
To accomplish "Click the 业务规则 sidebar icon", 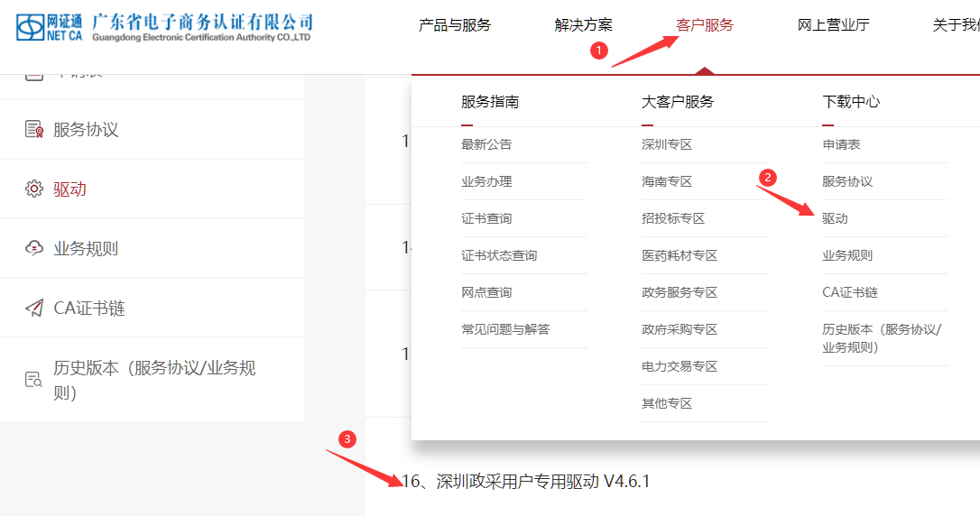I will click(34, 248).
